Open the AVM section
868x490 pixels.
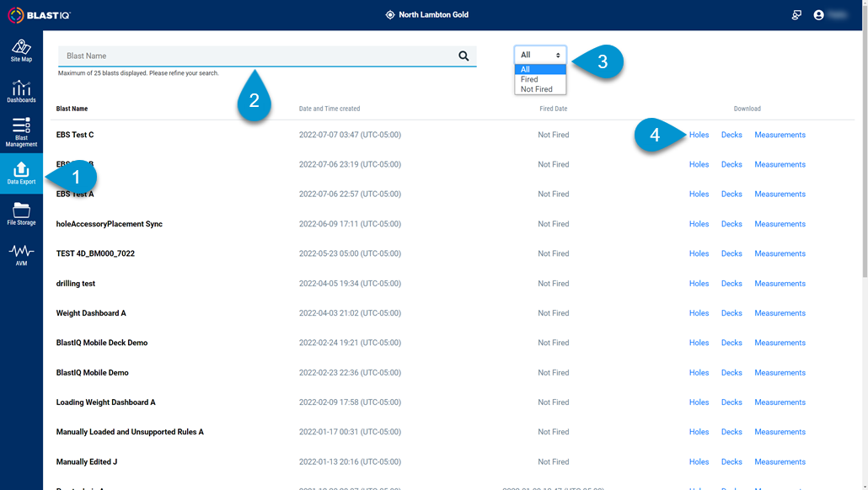[x=21, y=255]
